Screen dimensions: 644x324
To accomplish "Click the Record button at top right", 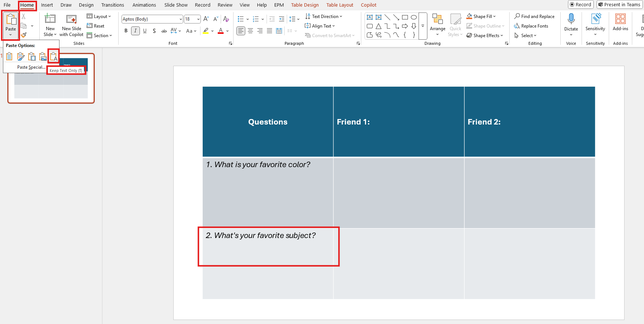I will (581, 4).
